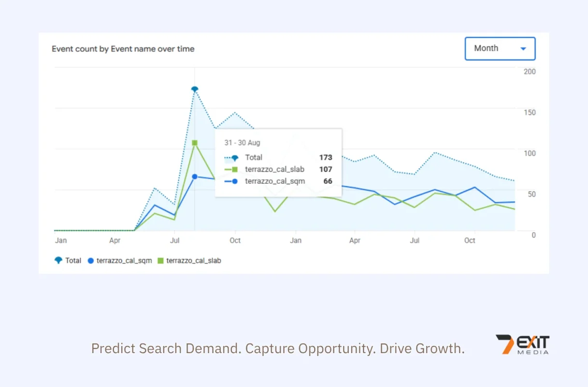This screenshot has width=588, height=387.
Task: Open the Month granularity dropdown
Action: [x=500, y=48]
